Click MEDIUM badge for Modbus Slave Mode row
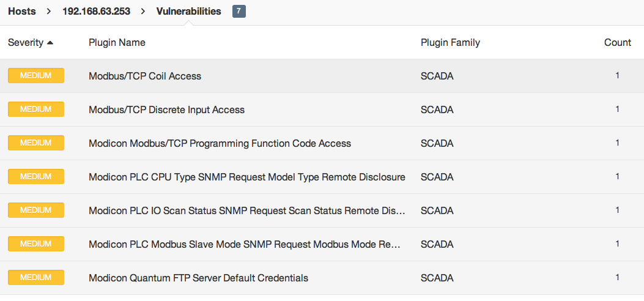Screen dimensions: 644x301 coord(36,244)
